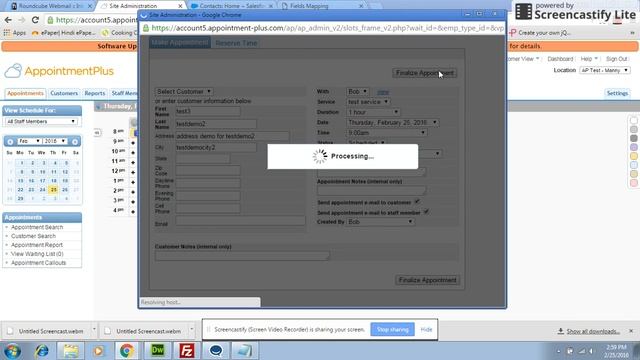This screenshot has height=360, width=640.
Task: Open the Select Customer dropdown
Action: (x=184, y=91)
